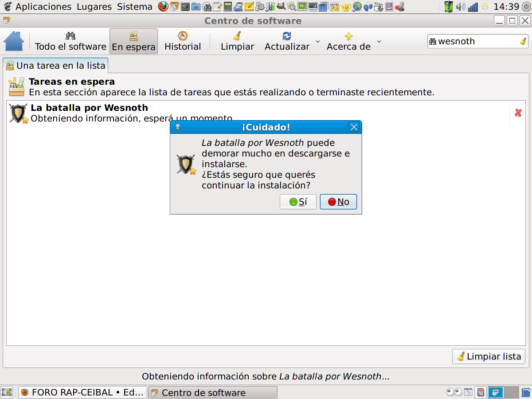Viewport: 532px width, 399px height.
Task: Launch the calculator from the top panel
Action: 228,7
